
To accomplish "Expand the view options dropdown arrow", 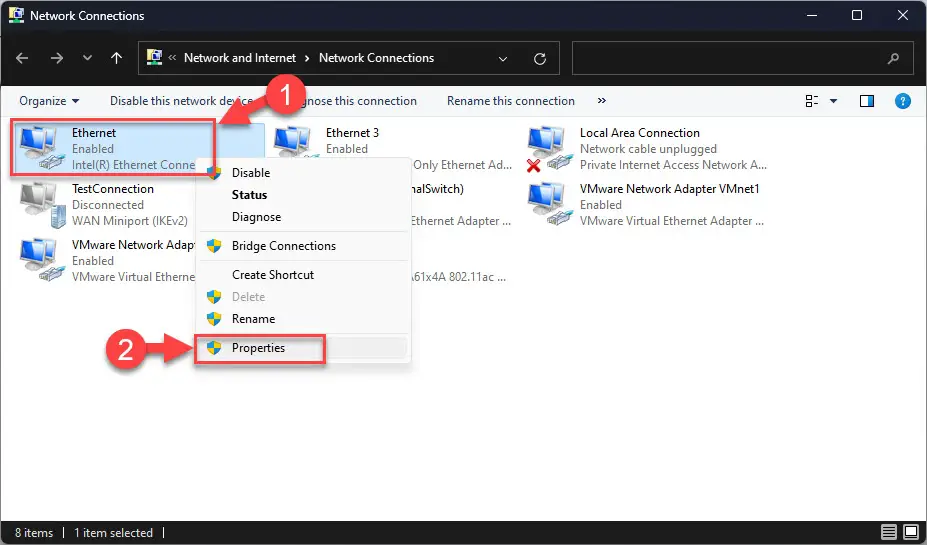I will 833,101.
